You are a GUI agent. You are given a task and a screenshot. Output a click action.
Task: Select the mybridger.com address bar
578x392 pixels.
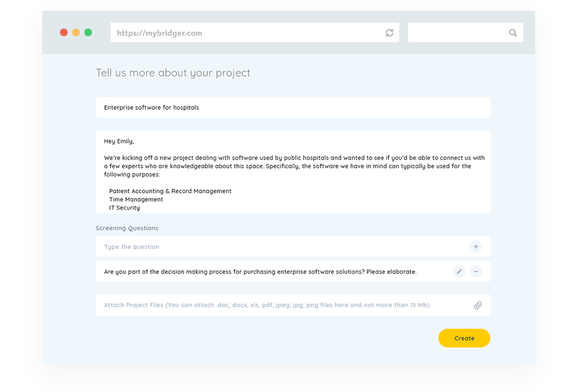[x=238, y=33]
